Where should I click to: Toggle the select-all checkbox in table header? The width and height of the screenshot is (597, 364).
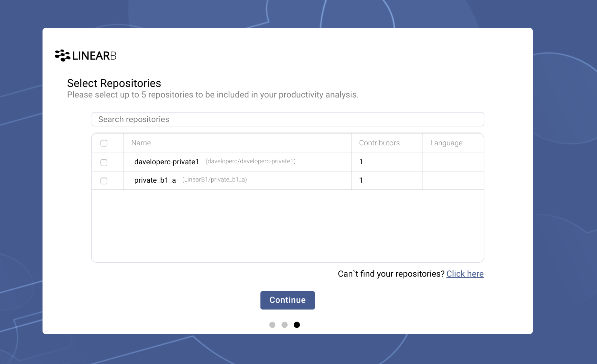tap(104, 143)
